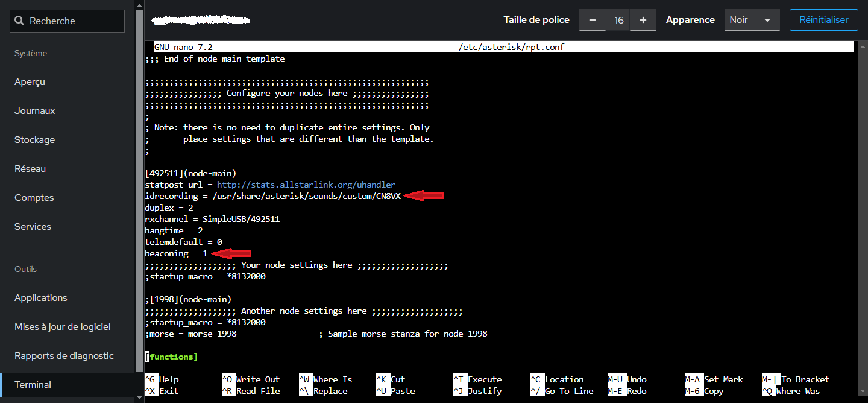Click the '/etc/asterisk/rpt.conf' filename in title bar
Image resolution: width=868 pixels, height=403 pixels.
(511, 47)
